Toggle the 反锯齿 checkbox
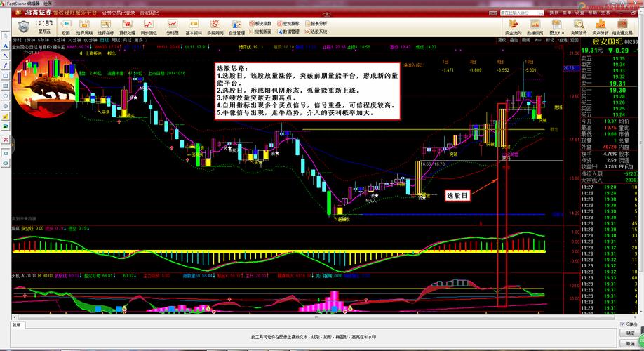Image resolution: width=644 pixels, height=351 pixels. [622, 325]
